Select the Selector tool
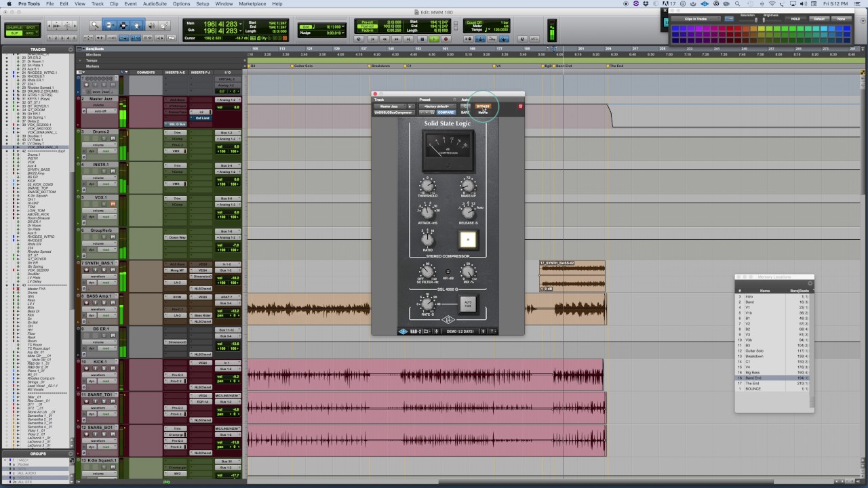Viewport: 868px width, 488px height. pos(123,25)
